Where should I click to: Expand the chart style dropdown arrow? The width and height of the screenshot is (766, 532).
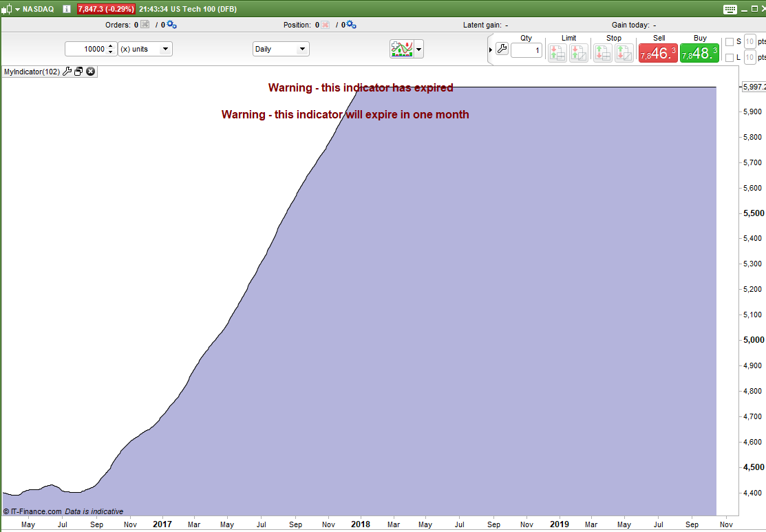pyautogui.click(x=18, y=9)
